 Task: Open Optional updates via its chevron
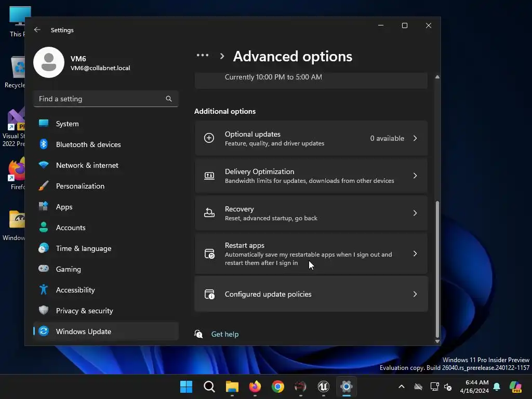coord(415,138)
